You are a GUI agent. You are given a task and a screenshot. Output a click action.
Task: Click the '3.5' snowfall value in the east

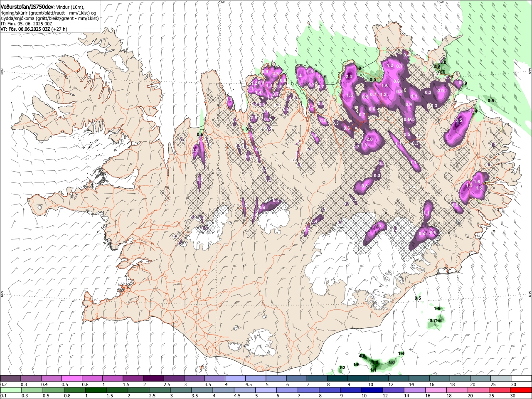(x=459, y=120)
